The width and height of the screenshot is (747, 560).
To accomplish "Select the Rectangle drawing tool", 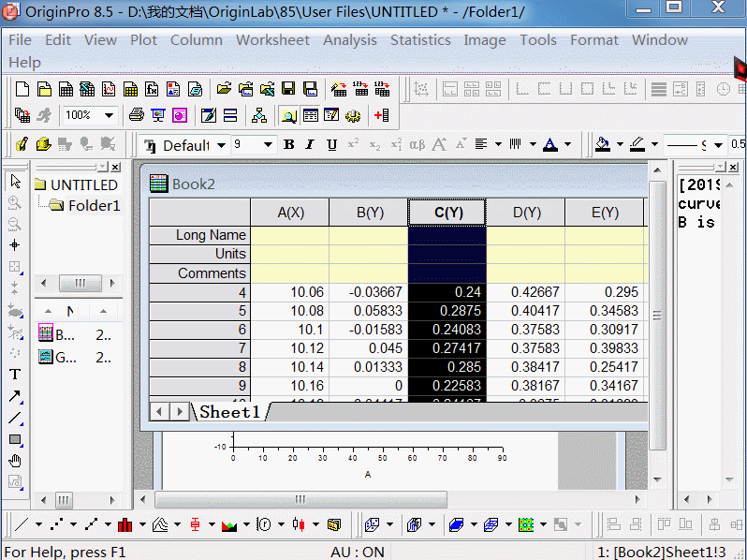I will [15, 439].
